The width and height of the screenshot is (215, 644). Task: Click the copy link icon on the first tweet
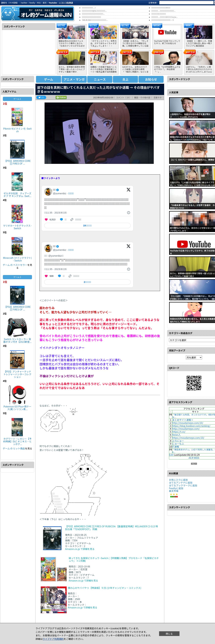(72, 220)
